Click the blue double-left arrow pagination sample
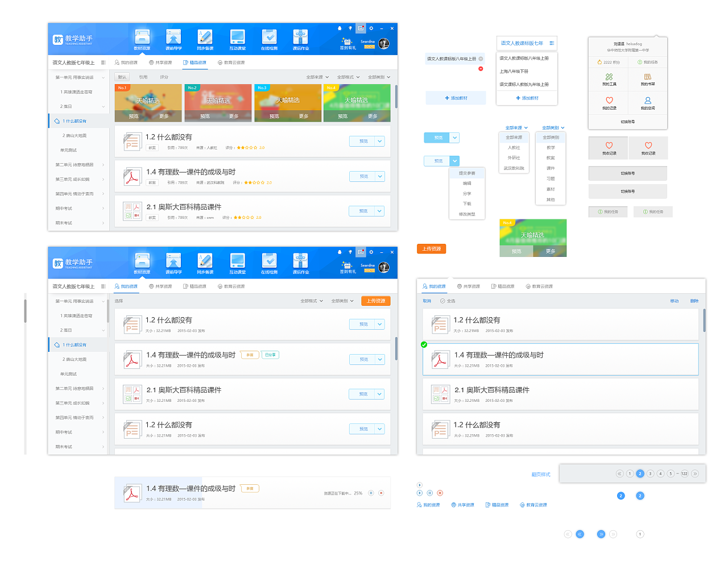The height and width of the screenshot is (582, 728). click(x=580, y=534)
